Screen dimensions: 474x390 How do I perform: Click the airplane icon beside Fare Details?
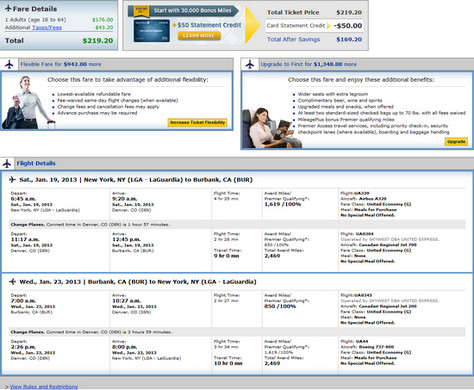click(8, 8)
